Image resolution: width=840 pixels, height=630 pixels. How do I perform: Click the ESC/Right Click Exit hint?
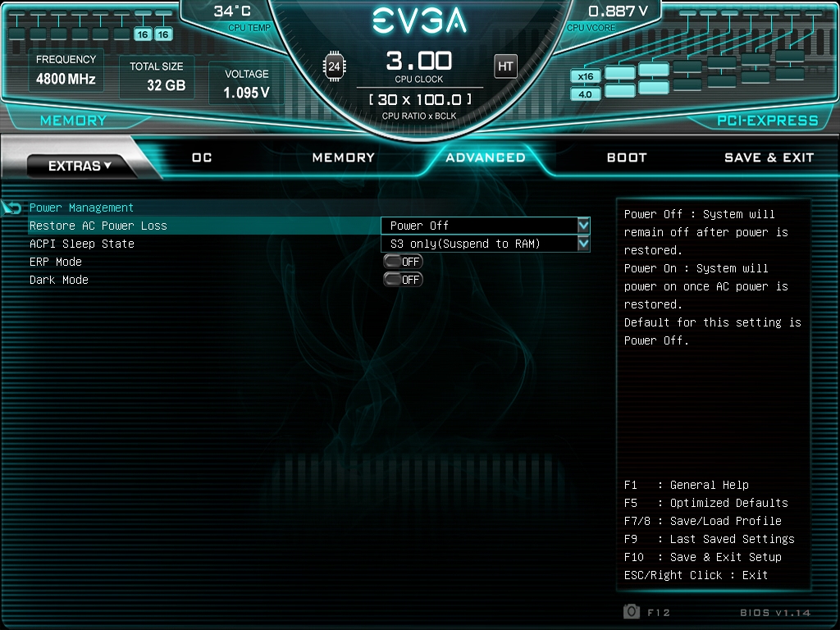tap(696, 575)
